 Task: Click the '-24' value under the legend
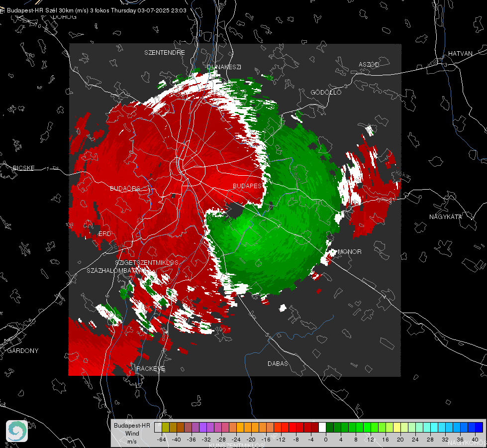[236, 440]
